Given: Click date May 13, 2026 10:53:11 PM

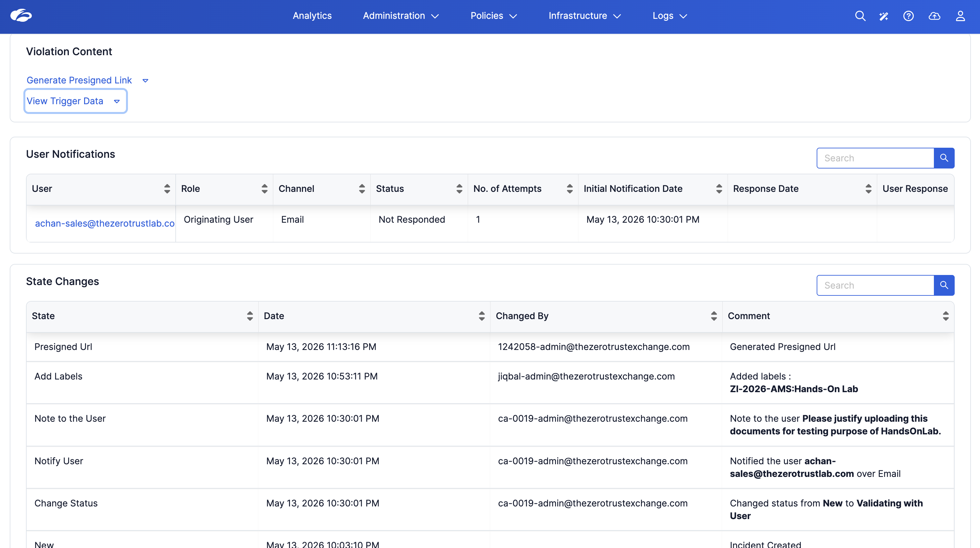Looking at the screenshot, I should click(322, 376).
